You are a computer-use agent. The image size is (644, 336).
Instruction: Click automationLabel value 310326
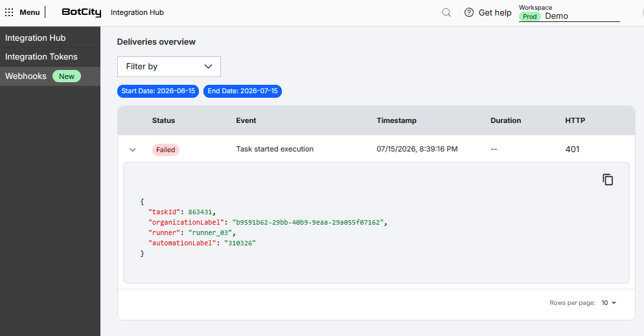[x=240, y=243]
